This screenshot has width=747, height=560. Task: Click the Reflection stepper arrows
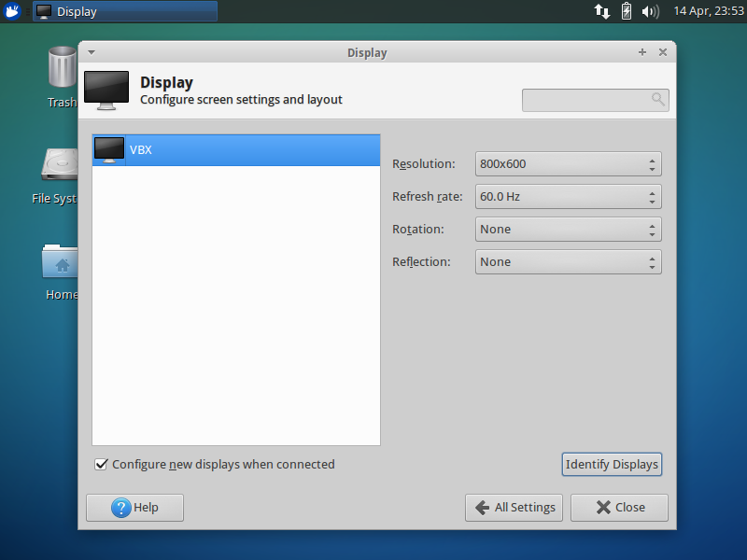653,261
